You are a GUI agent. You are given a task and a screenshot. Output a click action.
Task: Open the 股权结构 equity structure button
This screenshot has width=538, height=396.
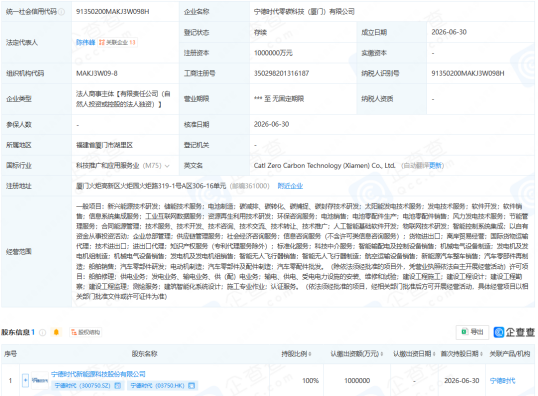pos(85,332)
